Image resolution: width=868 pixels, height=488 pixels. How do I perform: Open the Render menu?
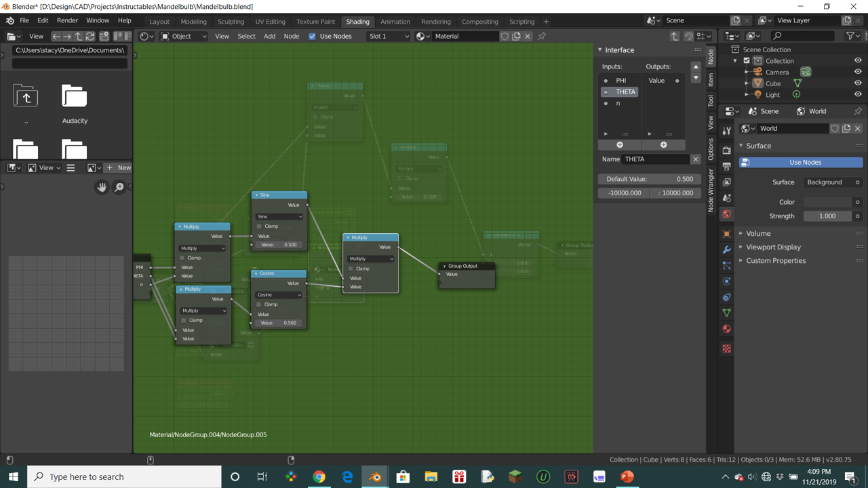[67, 20]
